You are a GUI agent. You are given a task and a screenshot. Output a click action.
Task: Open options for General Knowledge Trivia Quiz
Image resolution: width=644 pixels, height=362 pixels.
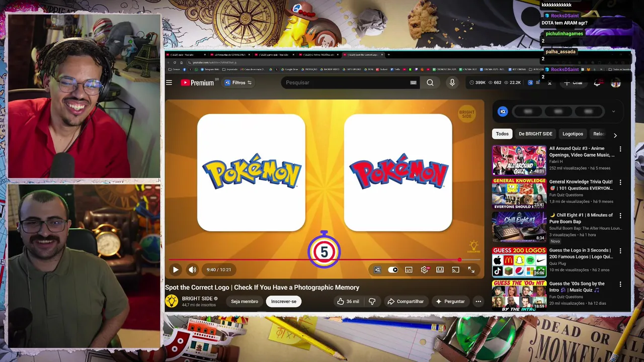coord(620,183)
